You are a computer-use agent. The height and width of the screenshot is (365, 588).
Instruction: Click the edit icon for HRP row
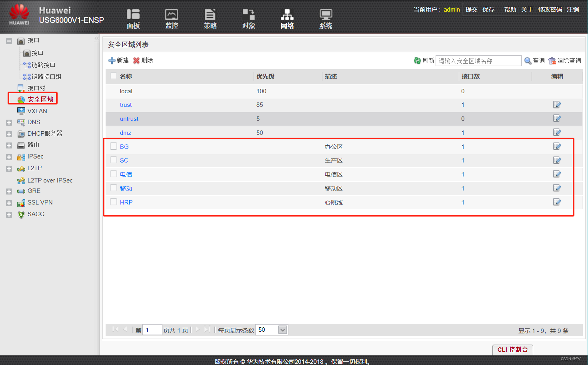[557, 202]
